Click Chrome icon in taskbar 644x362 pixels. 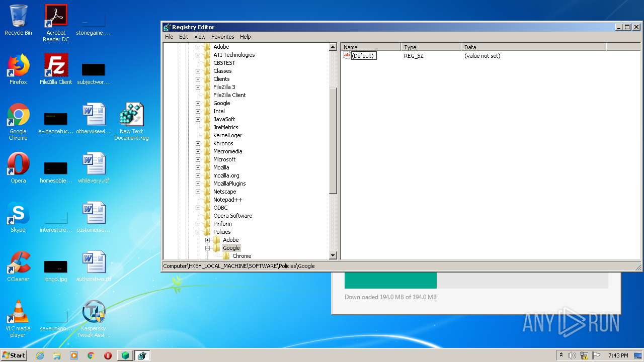click(x=91, y=355)
